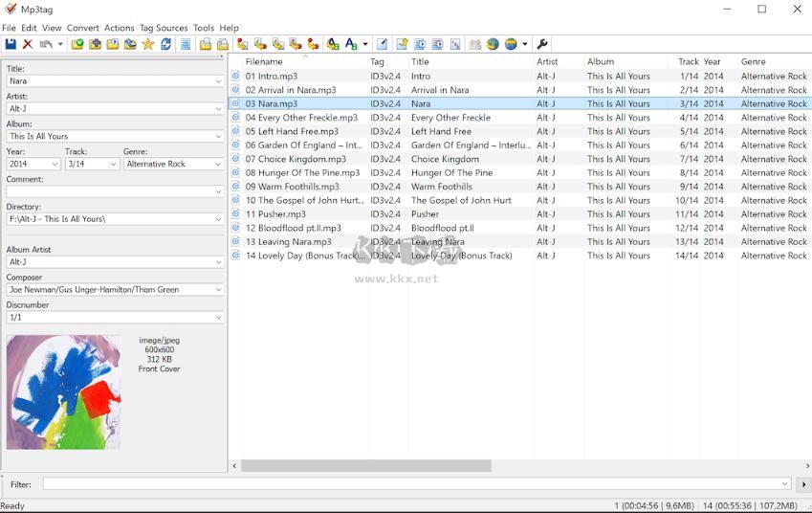Viewport: 812px width, 513px height.
Task: Select the file 08 Hunger Of The Pine.mp3
Action: 302,173
